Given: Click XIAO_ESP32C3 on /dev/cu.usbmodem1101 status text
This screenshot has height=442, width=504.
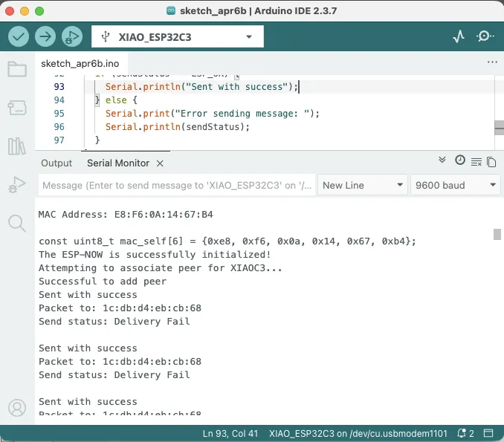Looking at the screenshot, I should (x=358, y=434).
